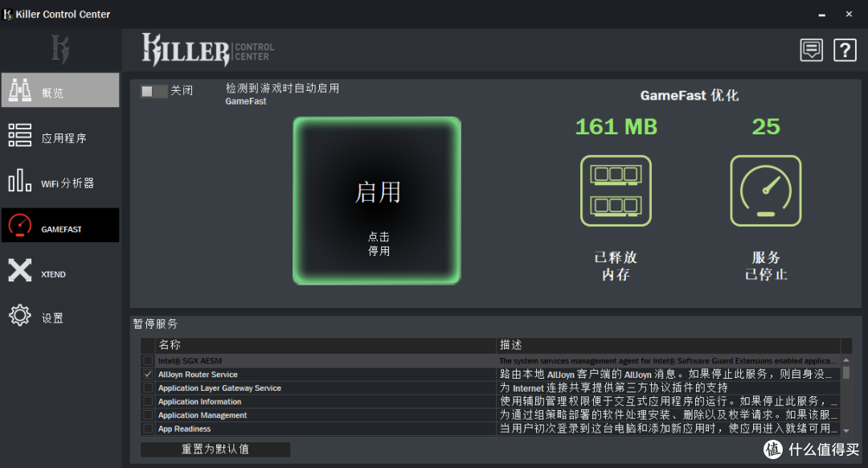This screenshot has height=468, width=868.
Task: Click the big 启用 GameFast button
Action: click(x=377, y=200)
